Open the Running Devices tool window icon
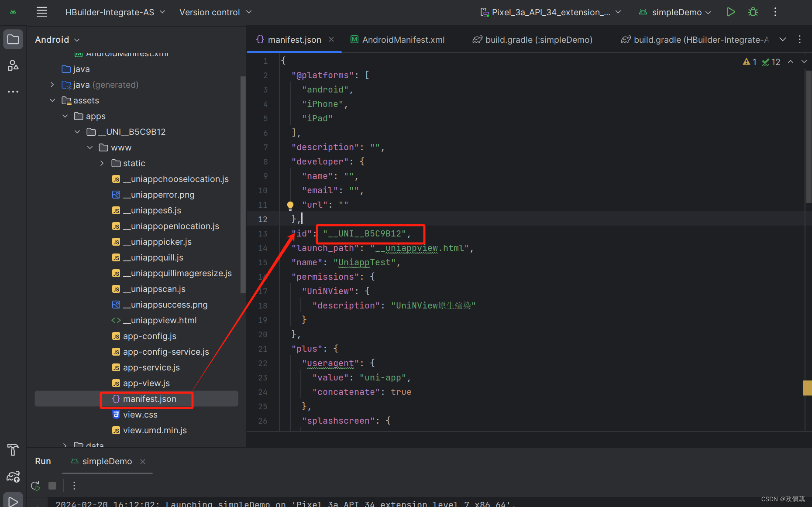Screen dimensions: 812x507 (x=13, y=476)
